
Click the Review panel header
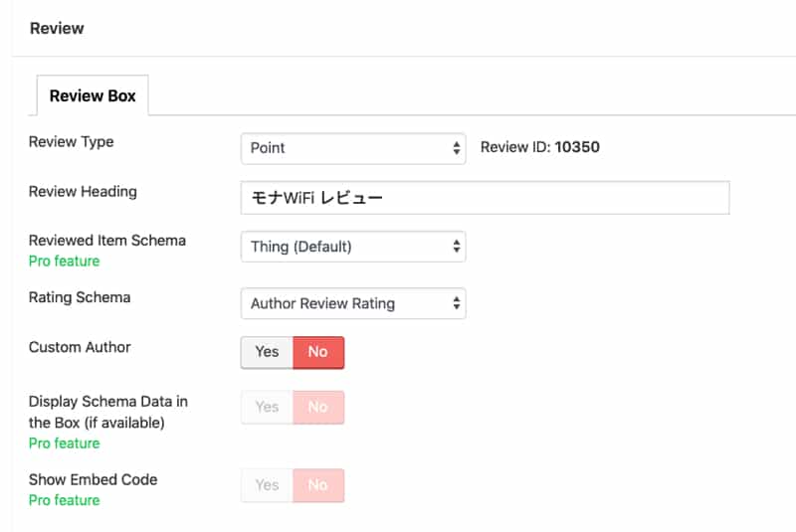(x=57, y=28)
